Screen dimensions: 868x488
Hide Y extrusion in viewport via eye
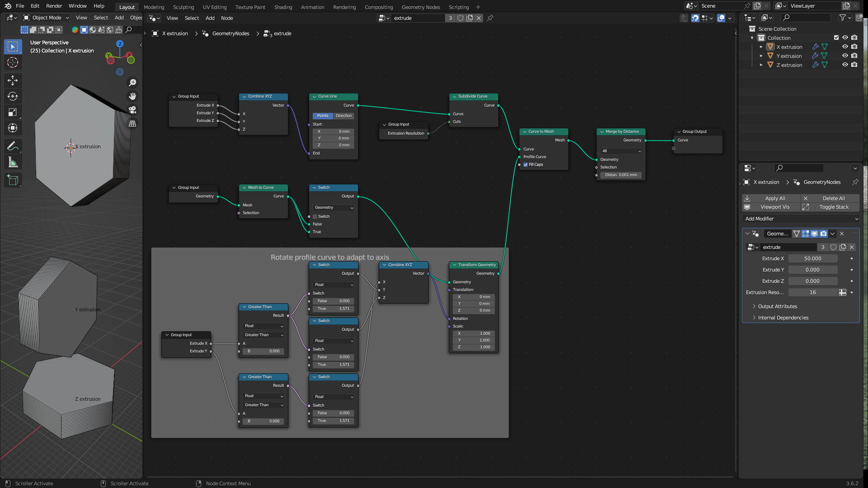point(845,56)
